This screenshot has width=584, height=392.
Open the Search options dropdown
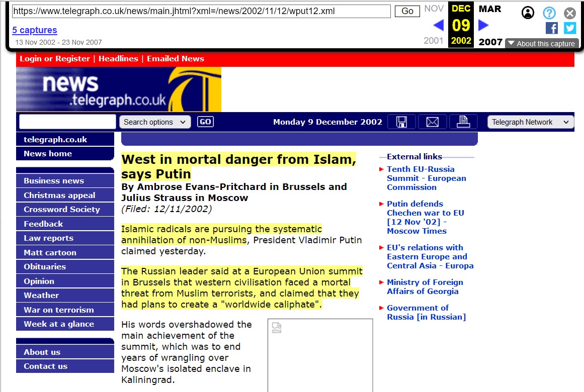tap(155, 122)
